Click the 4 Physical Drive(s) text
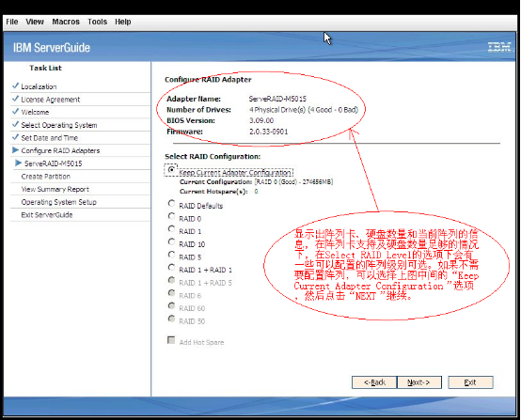Image resolution: width=521 pixels, height=420 pixels. (x=304, y=110)
